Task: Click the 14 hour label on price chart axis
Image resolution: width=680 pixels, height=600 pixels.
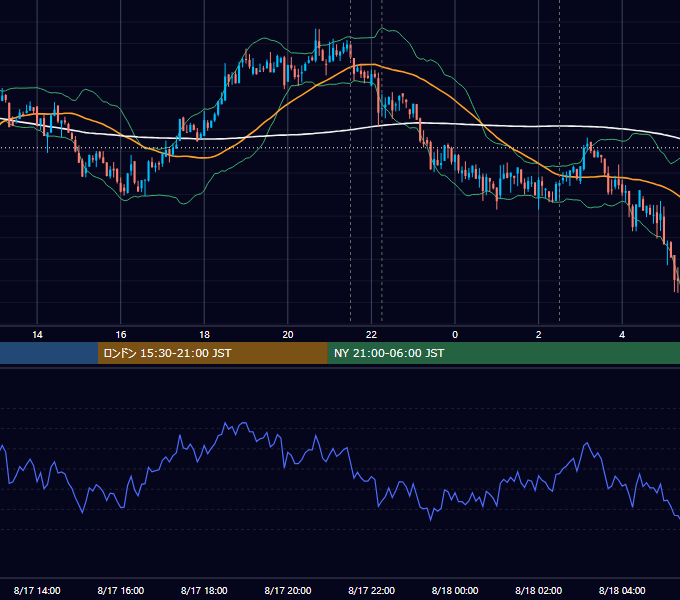Action: click(37, 335)
